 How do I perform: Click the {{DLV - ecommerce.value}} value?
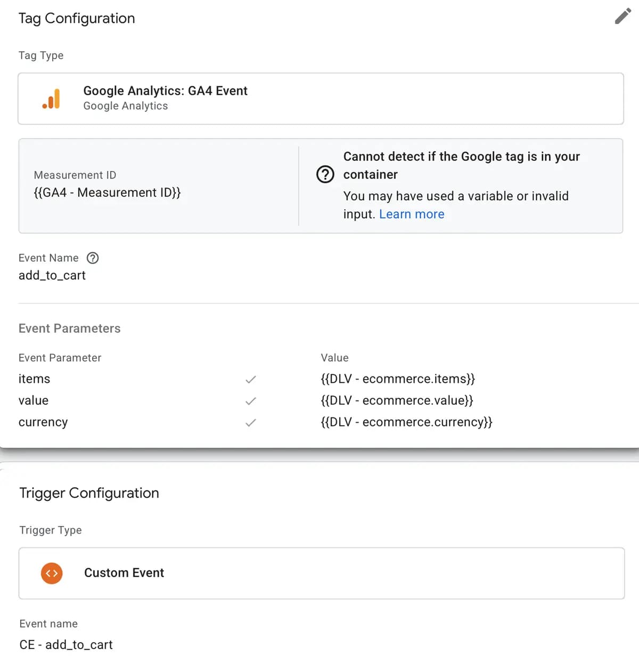coord(397,400)
